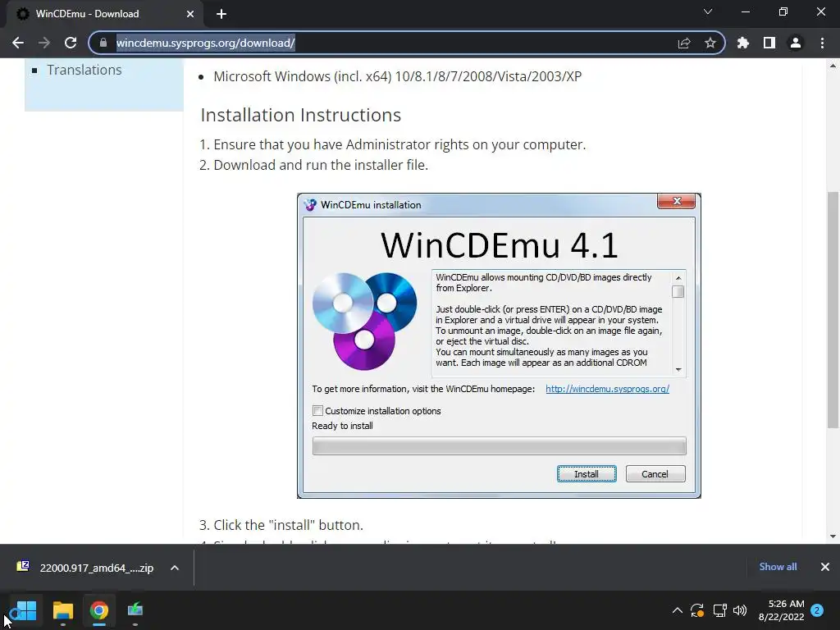Open File Explorer from taskbar
Image resolution: width=840 pixels, height=630 pixels.
click(x=62, y=610)
